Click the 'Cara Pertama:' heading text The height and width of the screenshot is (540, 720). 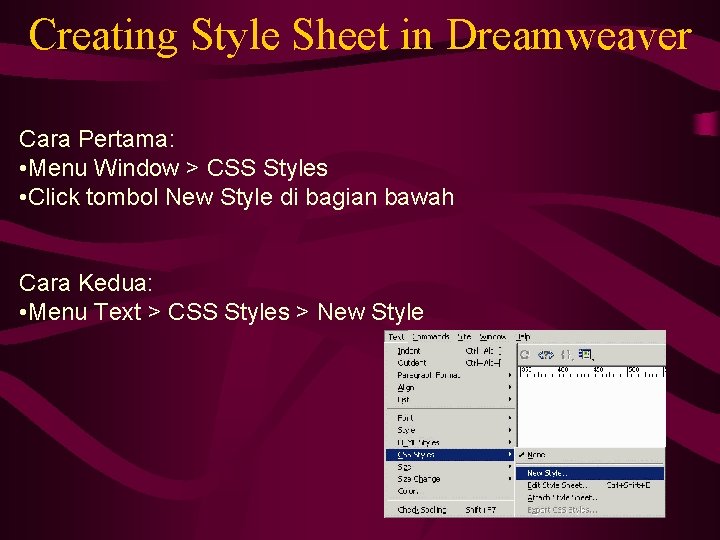coord(97,139)
